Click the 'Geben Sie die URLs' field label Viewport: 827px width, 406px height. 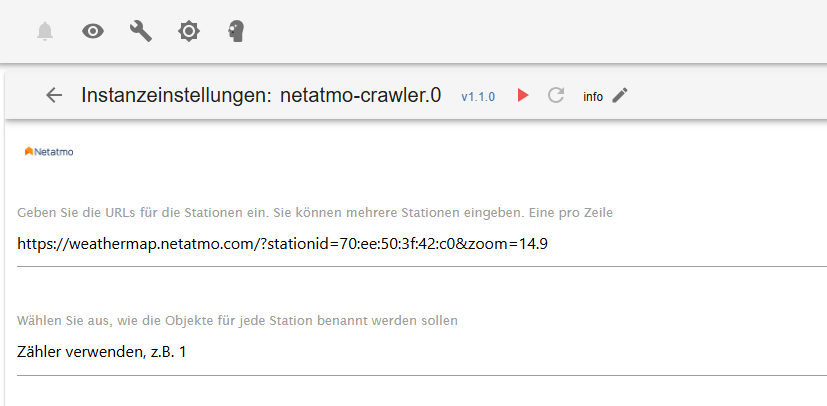[315, 213]
